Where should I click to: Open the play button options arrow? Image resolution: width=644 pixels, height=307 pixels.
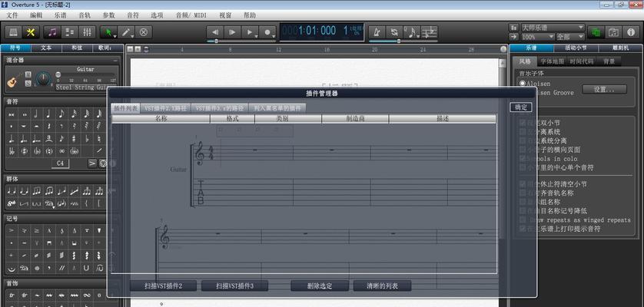pos(256,37)
